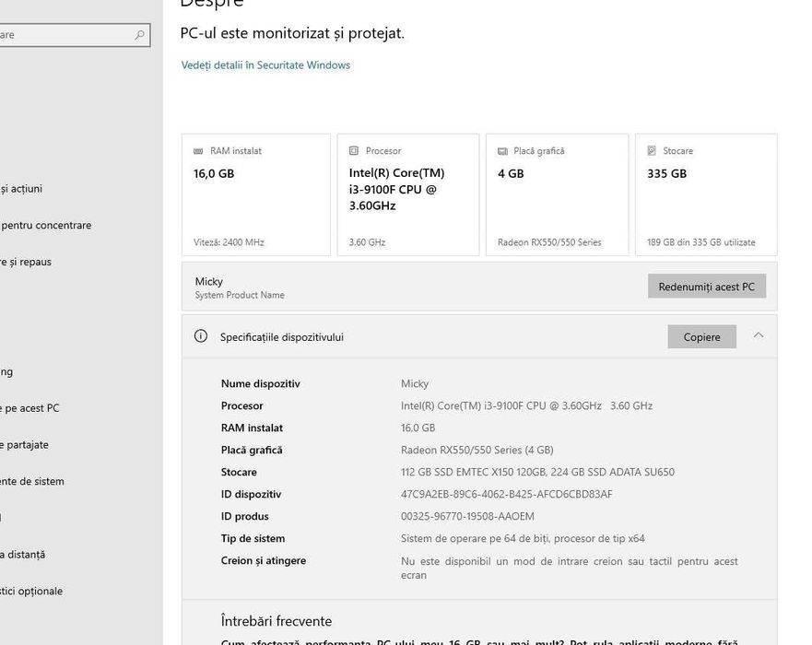Click the RAM instalat memory icon
Screen dimensions: 812x645
198,151
